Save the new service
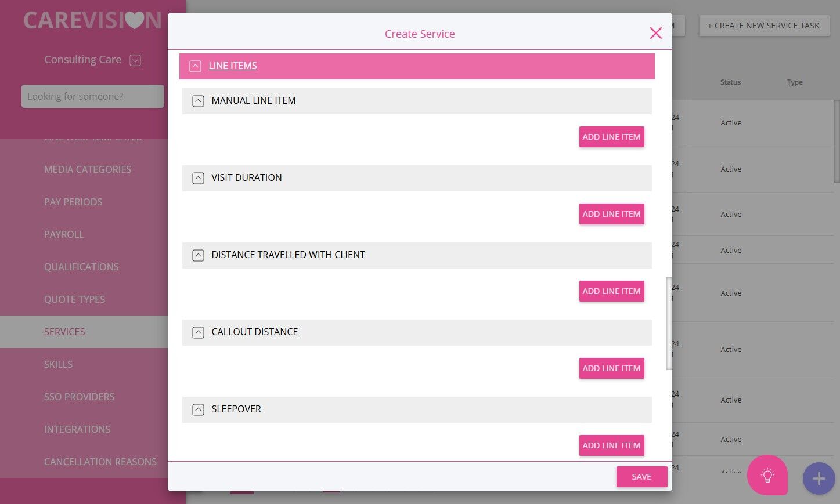The height and width of the screenshot is (504, 840). coord(641,477)
